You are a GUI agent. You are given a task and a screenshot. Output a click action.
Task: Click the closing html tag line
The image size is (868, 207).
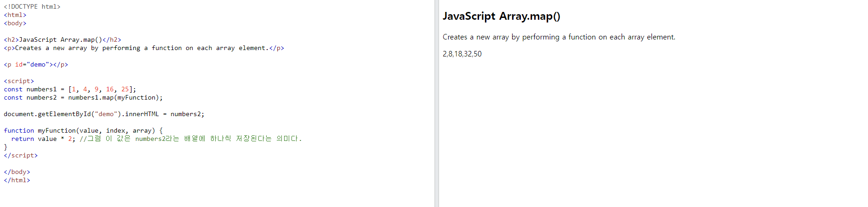pos(17,180)
